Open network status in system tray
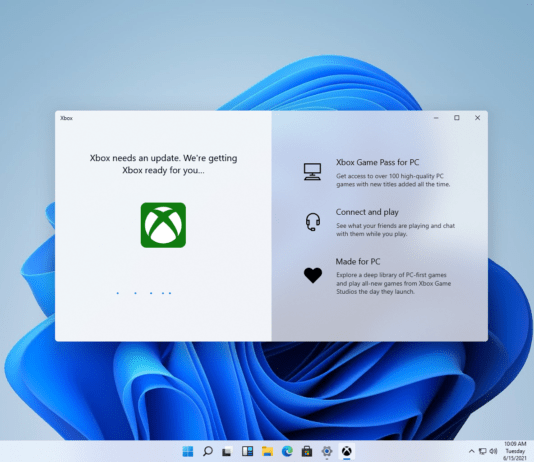534x462 pixels. (x=482, y=451)
